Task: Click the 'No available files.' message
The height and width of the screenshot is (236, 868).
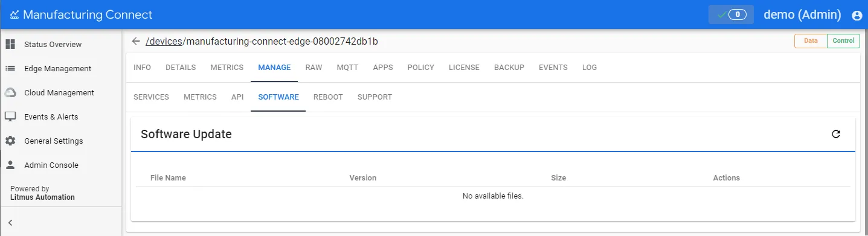Action: [x=493, y=196]
